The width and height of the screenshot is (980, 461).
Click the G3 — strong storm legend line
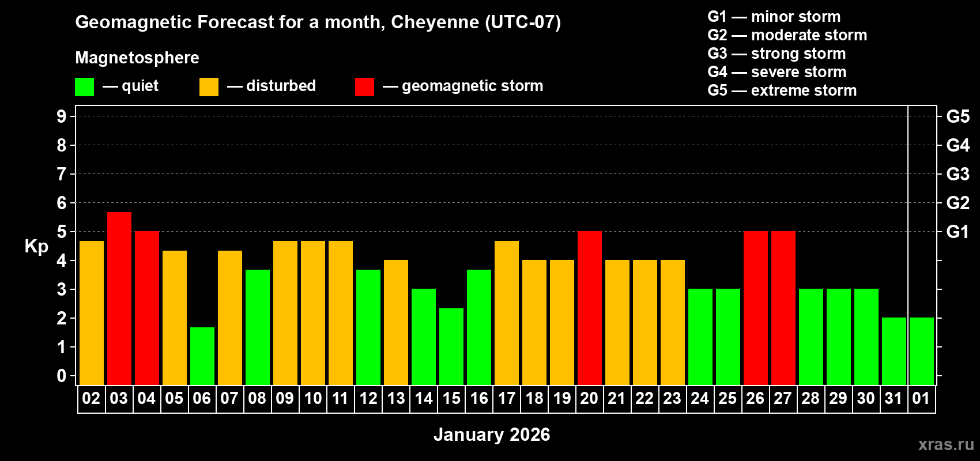[x=777, y=54]
